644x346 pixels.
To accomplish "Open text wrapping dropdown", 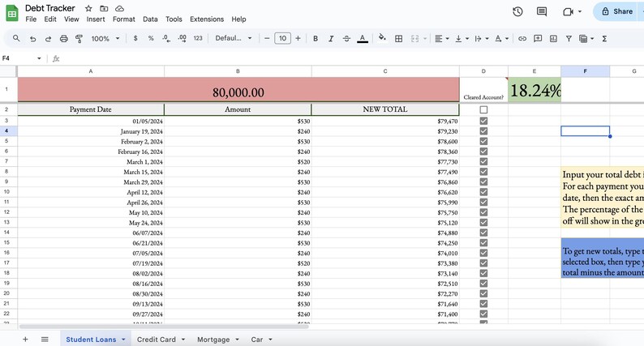I will pos(482,39).
